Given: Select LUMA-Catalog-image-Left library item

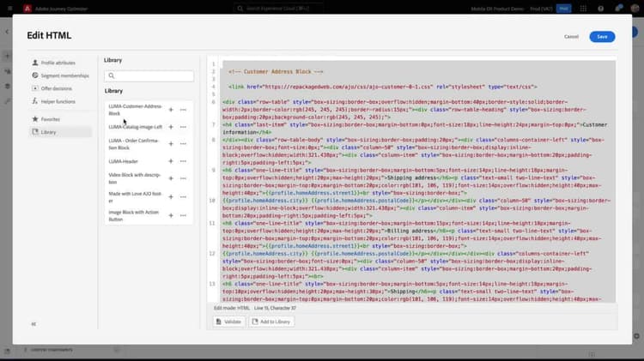Looking at the screenshot, I should point(136,127).
